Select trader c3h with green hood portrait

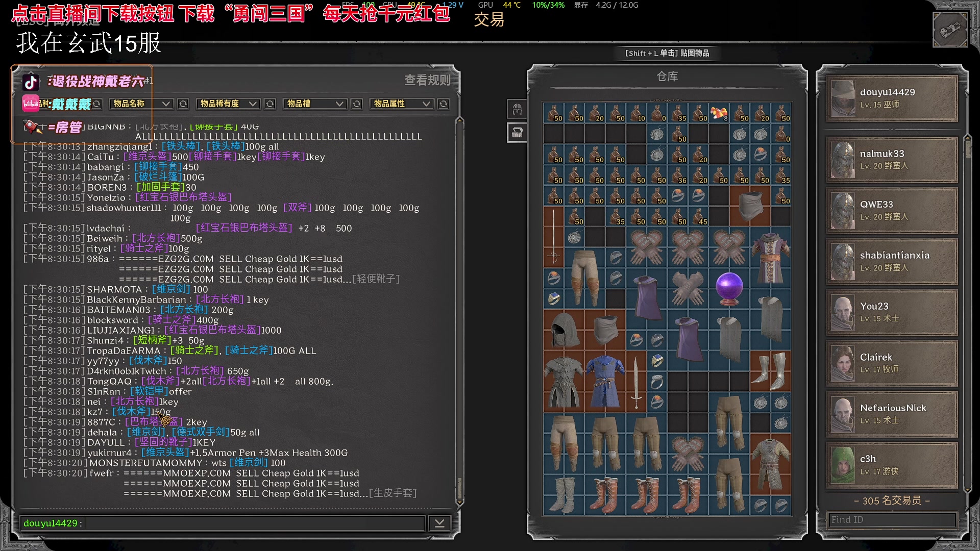point(892,465)
